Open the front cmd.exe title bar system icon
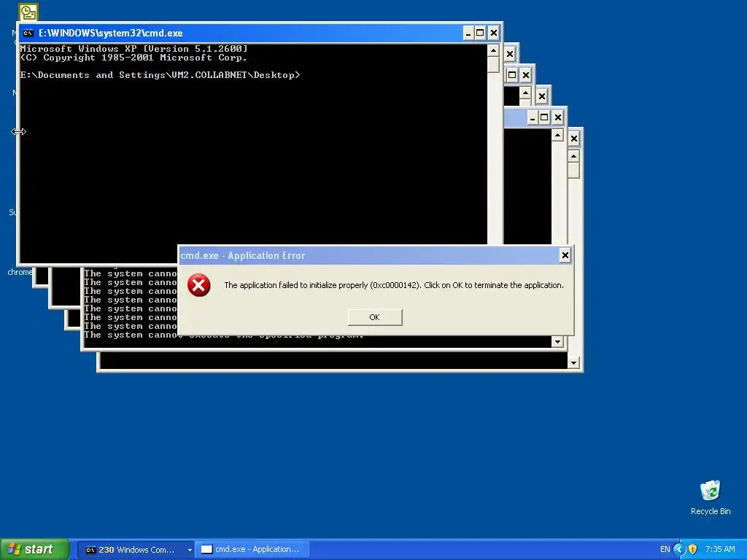Viewport: 747px width, 560px height. [x=28, y=33]
